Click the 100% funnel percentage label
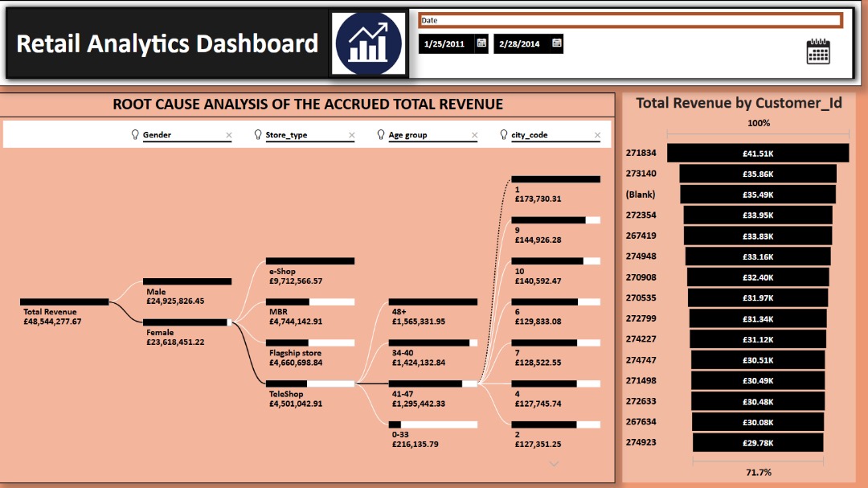 coord(759,123)
